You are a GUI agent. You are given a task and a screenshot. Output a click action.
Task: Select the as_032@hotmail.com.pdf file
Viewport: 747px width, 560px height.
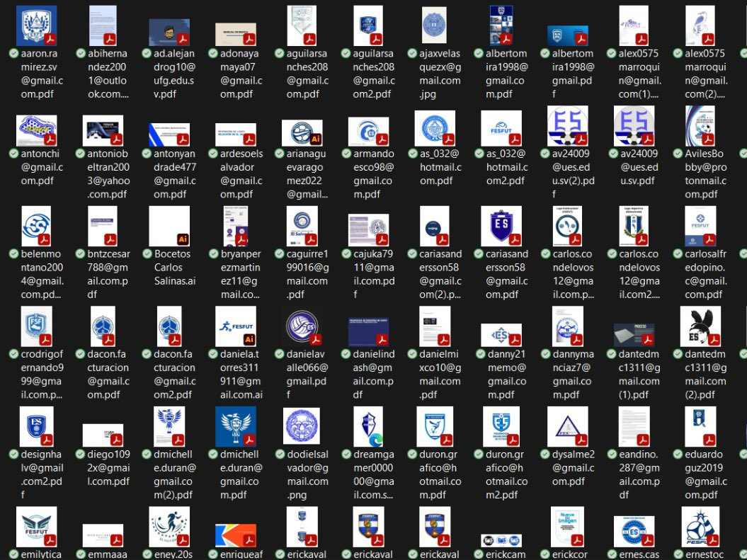tap(435, 127)
